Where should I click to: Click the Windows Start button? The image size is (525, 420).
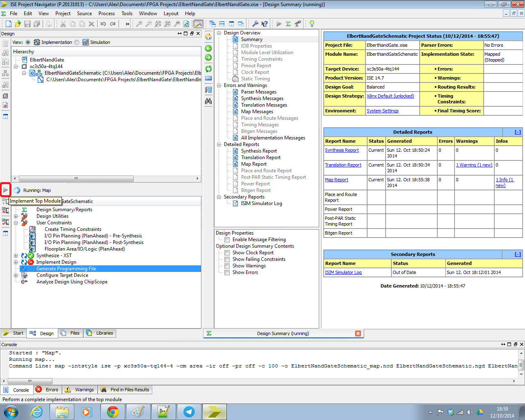11,412
